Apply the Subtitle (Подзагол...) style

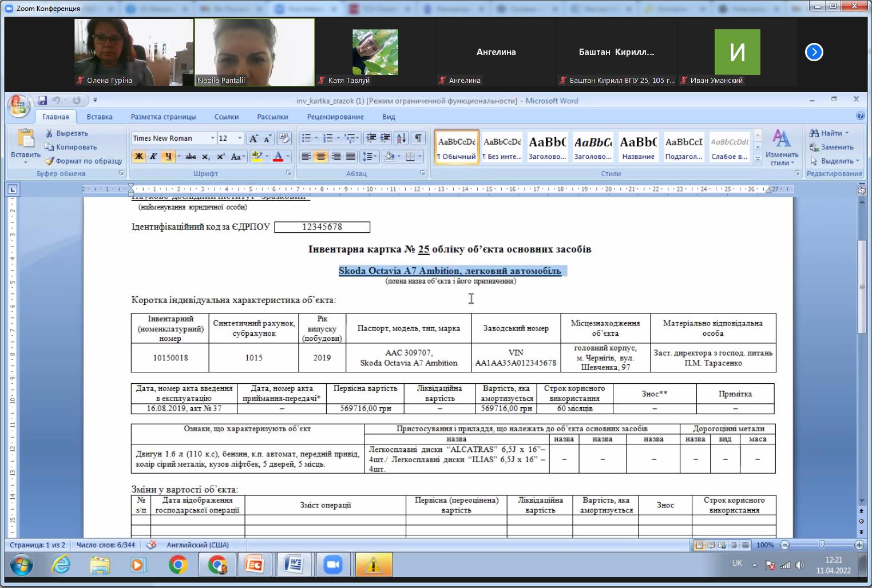(684, 148)
